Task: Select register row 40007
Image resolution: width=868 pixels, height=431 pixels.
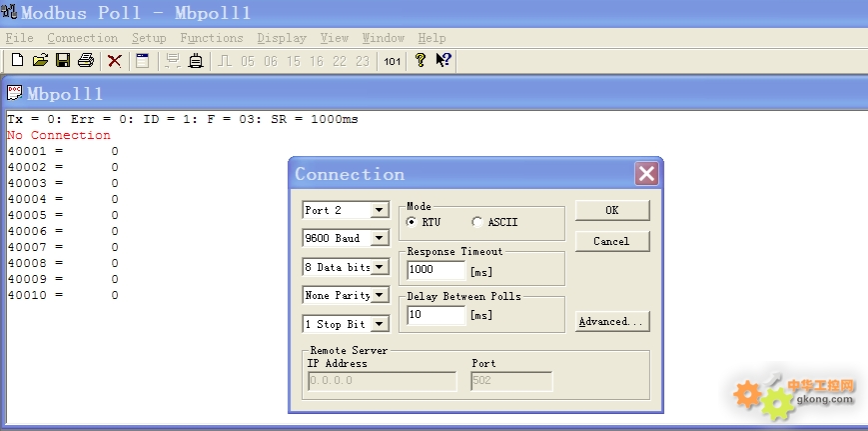Action: pos(63,247)
